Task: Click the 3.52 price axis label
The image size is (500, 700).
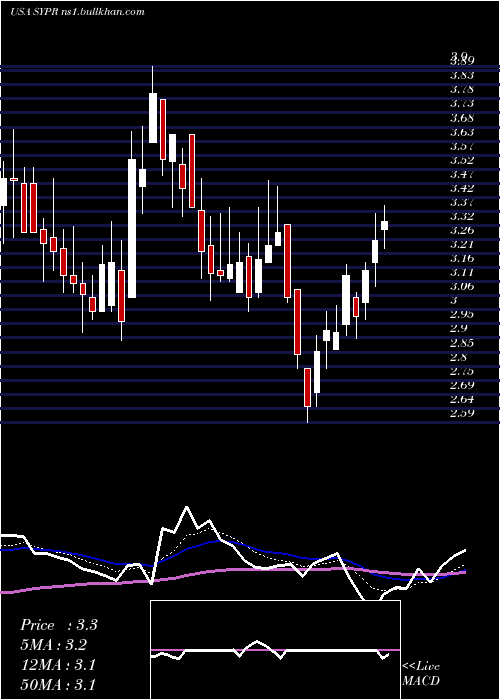Action: pos(462,160)
